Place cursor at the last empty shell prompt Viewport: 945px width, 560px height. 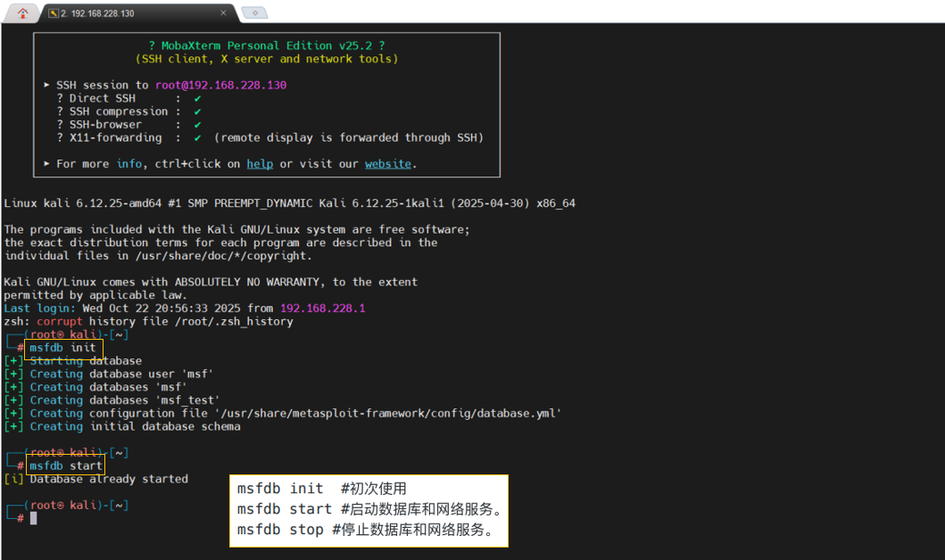(x=34, y=518)
